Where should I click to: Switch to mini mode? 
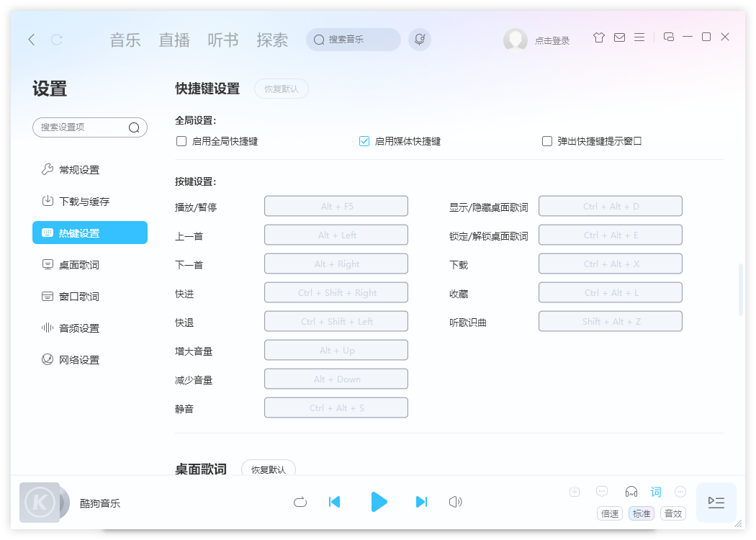pos(670,36)
